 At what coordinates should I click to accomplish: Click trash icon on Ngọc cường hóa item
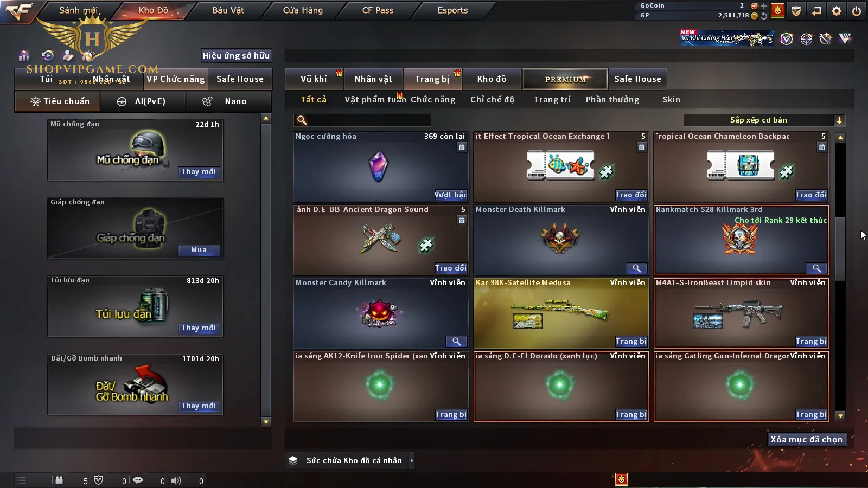tap(462, 147)
